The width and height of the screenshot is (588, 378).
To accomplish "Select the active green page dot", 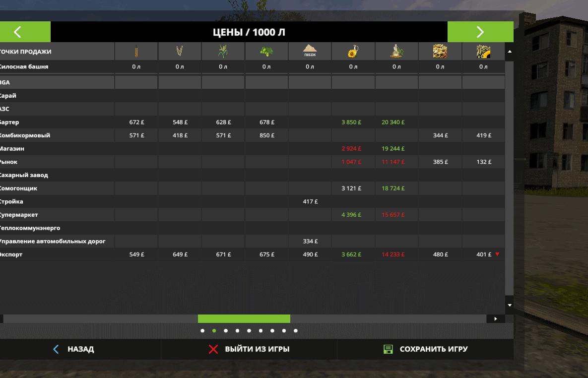I will pos(214,331).
